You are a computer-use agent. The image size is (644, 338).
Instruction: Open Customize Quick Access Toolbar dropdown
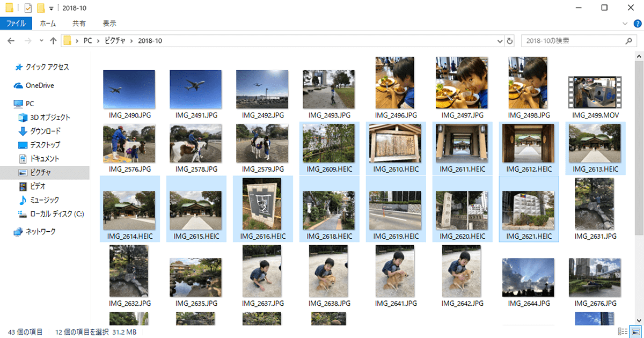[51, 8]
